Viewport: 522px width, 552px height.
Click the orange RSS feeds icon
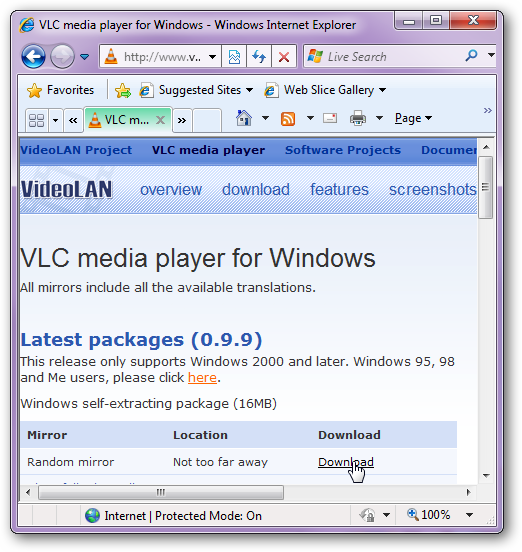click(288, 119)
